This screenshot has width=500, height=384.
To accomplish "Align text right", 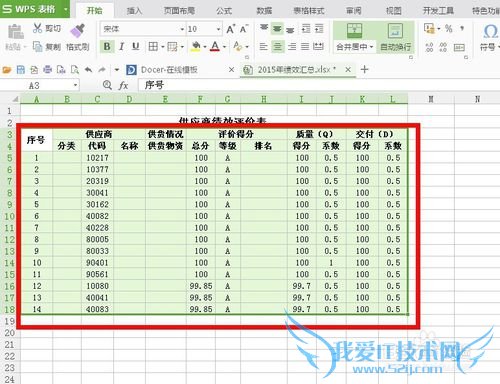I will [292, 46].
